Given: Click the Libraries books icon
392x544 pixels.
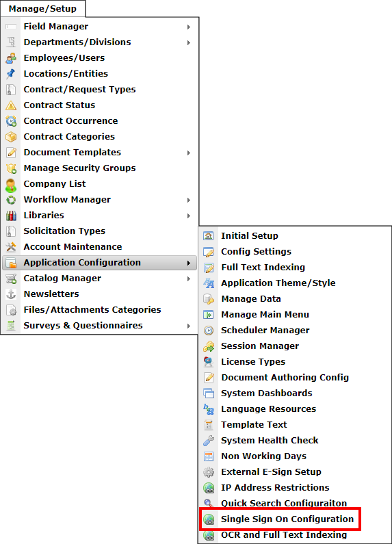Looking at the screenshot, I should click(x=11, y=216).
